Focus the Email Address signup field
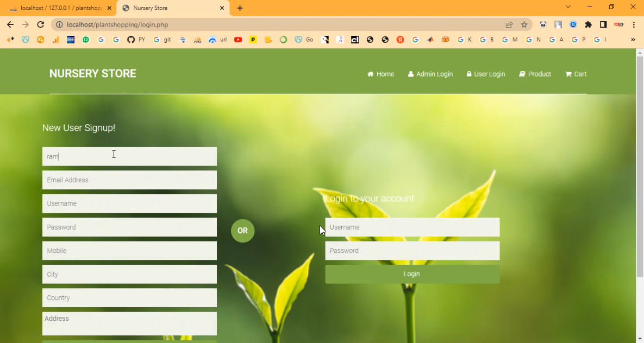 click(x=129, y=180)
